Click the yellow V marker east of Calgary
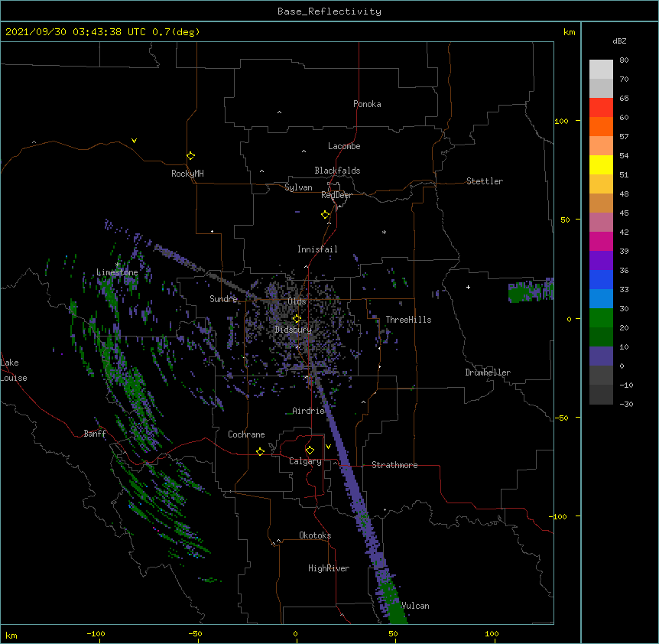Screen dimensions: 659x644 328,447
